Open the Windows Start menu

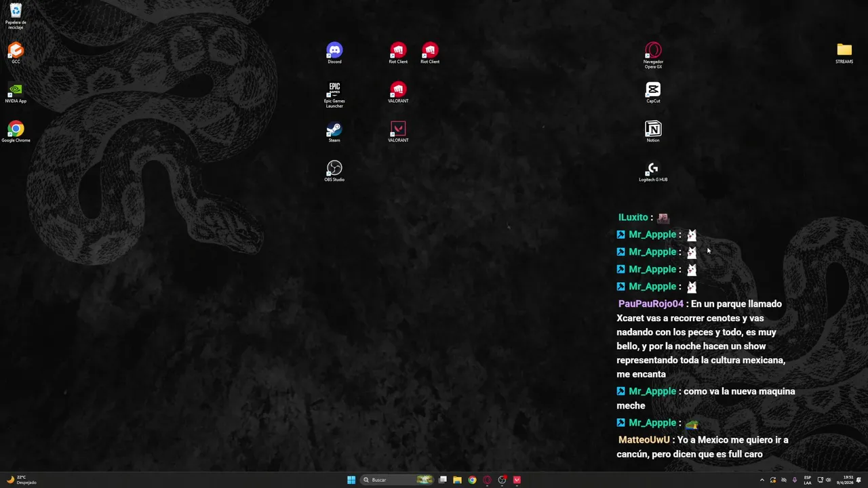point(351,480)
